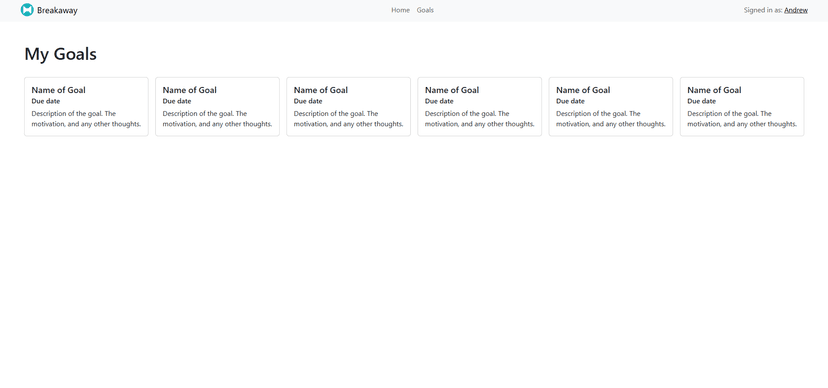828x388 pixels.
Task: Click the Breakaway brand name text
Action: (x=57, y=10)
